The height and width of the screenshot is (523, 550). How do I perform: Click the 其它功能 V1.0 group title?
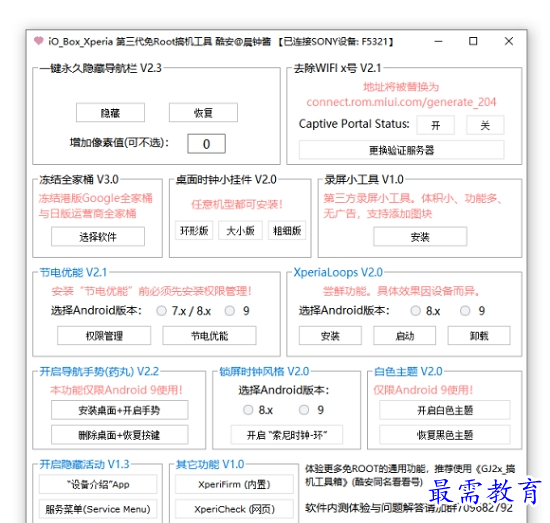click(210, 464)
